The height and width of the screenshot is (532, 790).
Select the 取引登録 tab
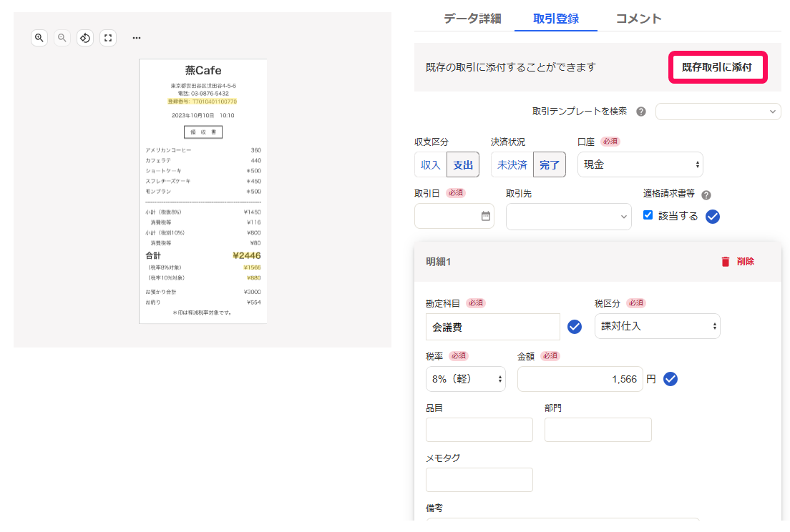point(556,19)
